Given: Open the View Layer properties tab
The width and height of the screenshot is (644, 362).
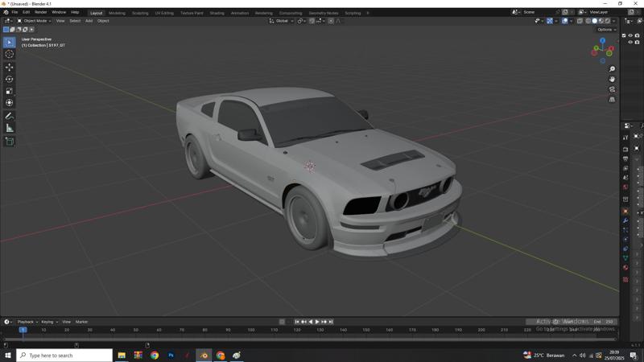Looking at the screenshot, I should pos(625,168).
